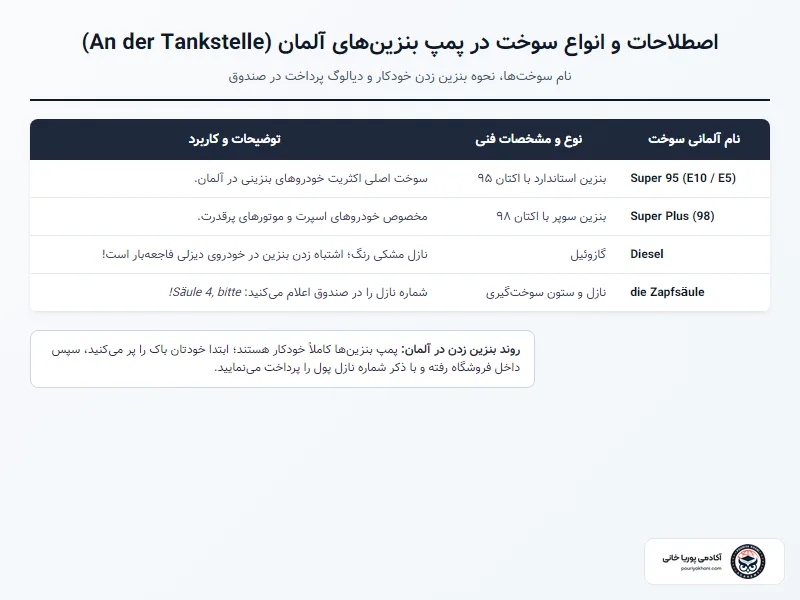The height and width of the screenshot is (600, 800).
Task: Click the description نازل مشکی رنگ for Diesel
Action: (x=265, y=254)
